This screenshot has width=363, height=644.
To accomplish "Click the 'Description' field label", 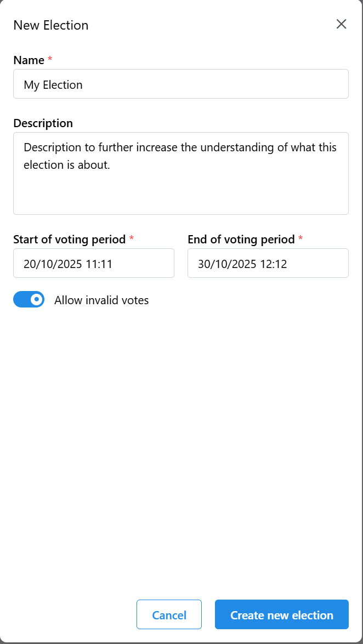I will coord(43,123).
